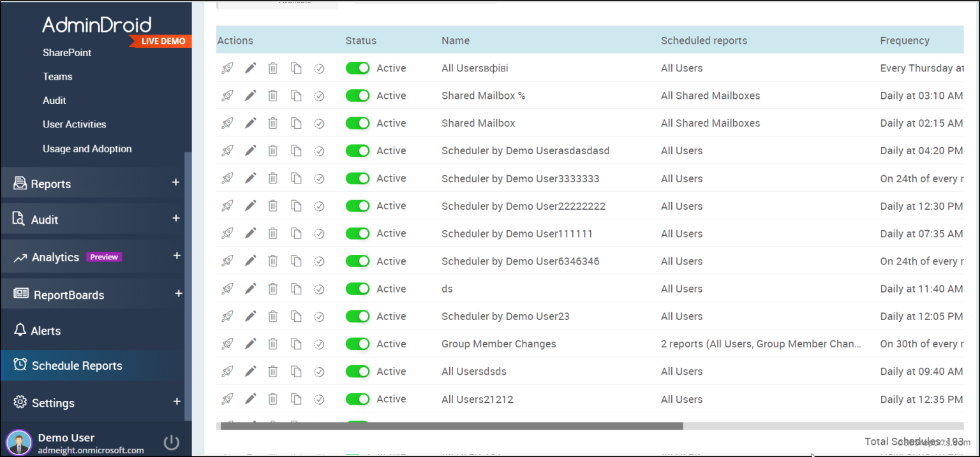Screen dimensions: 980x457
Task: Expand the Analytics Preview plus sign
Action: click(177, 256)
